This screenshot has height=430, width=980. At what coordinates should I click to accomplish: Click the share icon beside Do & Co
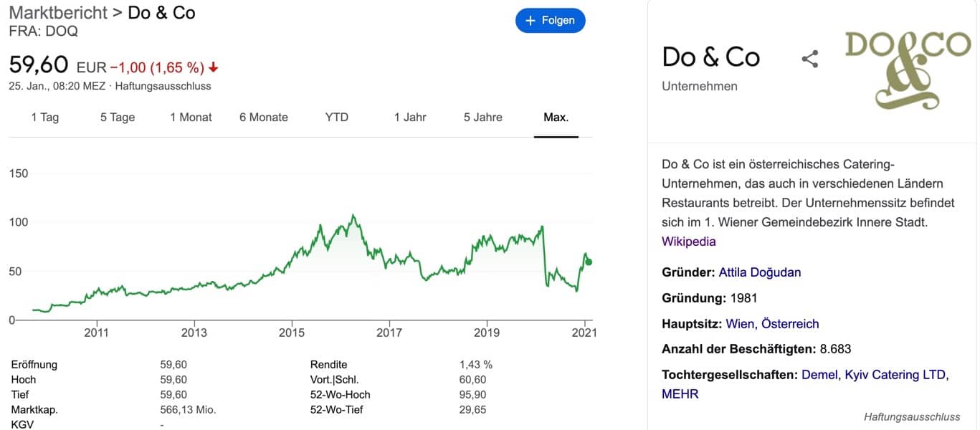pos(810,59)
